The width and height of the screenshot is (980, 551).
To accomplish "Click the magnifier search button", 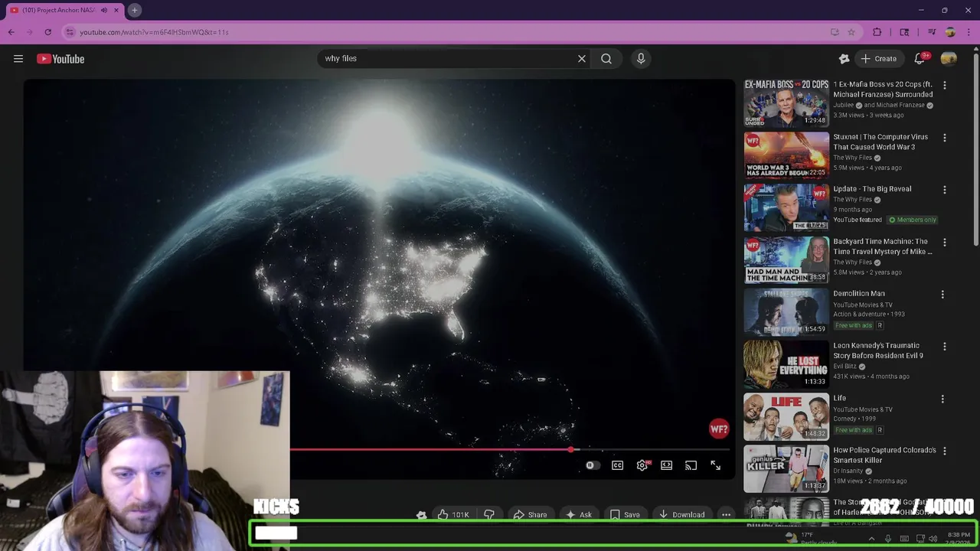I will click(x=606, y=59).
